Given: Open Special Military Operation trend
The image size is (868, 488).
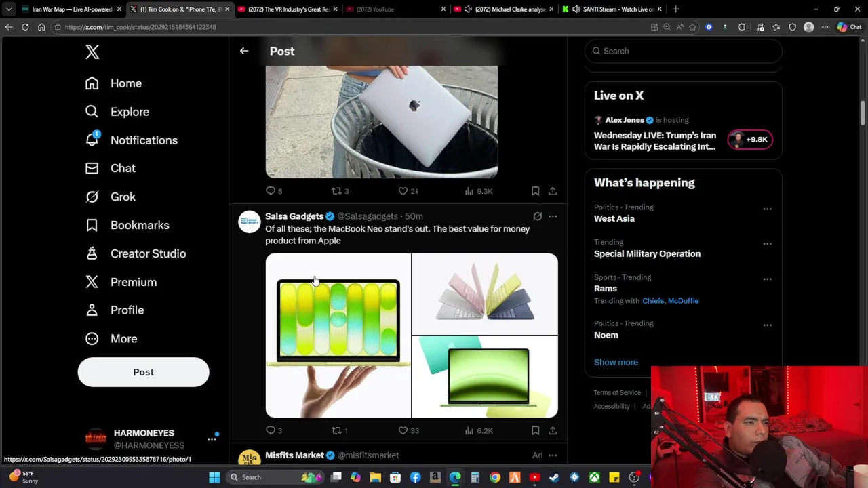Looking at the screenshot, I should (x=647, y=253).
